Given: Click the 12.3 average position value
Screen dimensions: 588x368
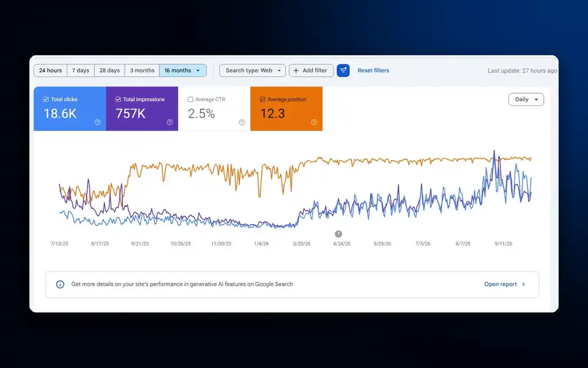Looking at the screenshot, I should coord(273,114).
